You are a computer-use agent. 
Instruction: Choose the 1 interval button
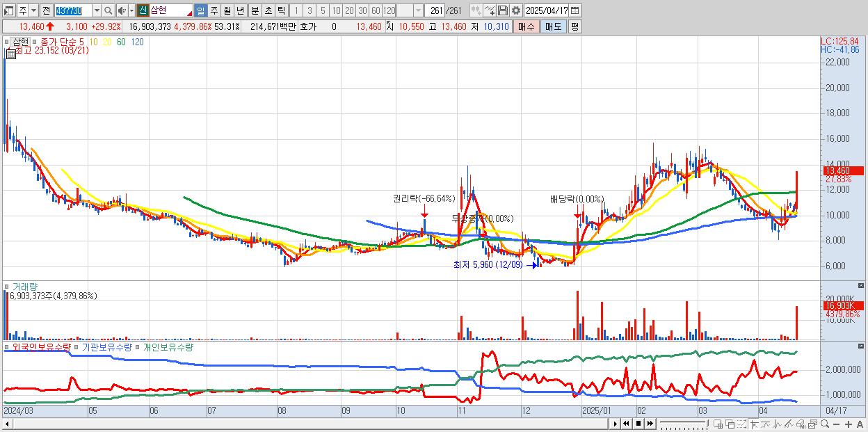coord(296,10)
